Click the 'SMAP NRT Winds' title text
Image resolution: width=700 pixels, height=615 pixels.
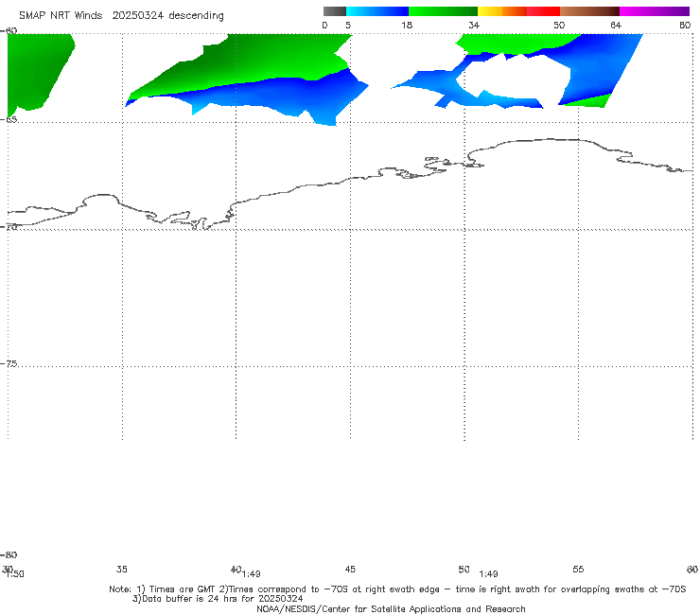coord(61,15)
